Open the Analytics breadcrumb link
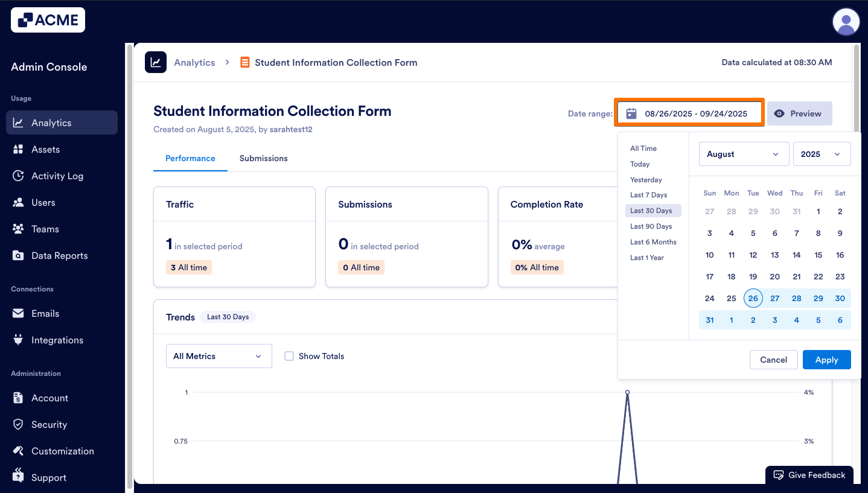 tap(194, 62)
